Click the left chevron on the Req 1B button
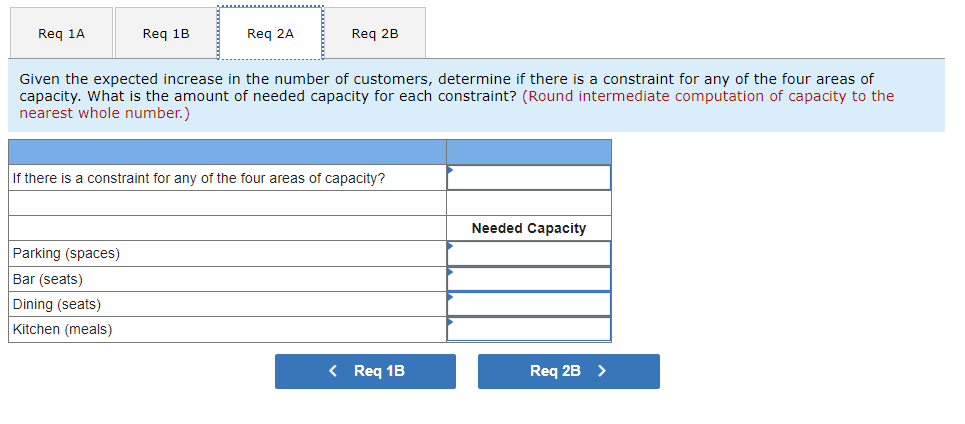 click(333, 371)
